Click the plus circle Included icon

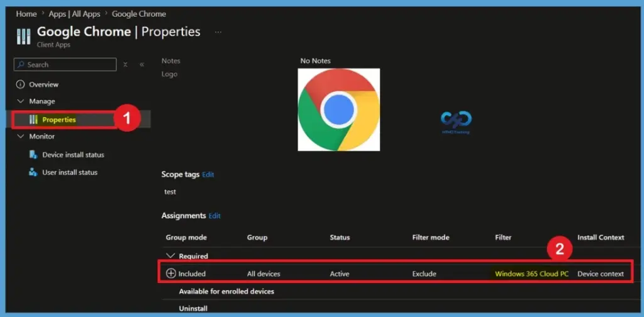click(x=171, y=274)
